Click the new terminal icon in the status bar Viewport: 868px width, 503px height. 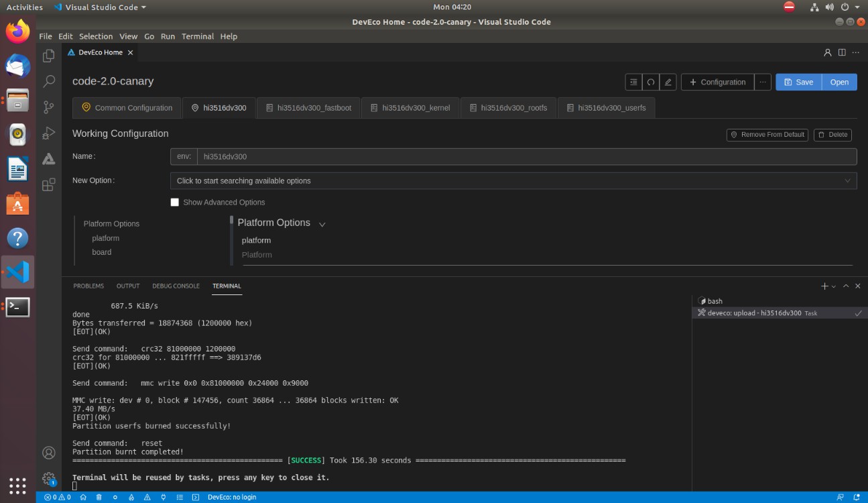tap(196, 498)
